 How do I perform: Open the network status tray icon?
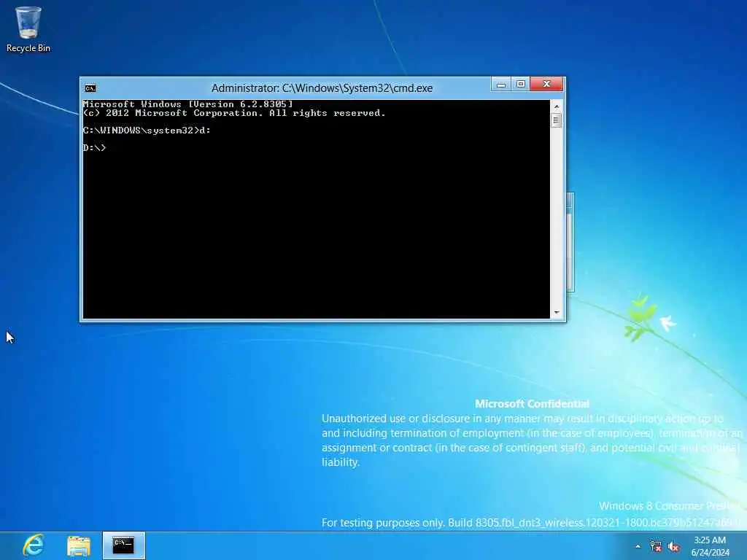tap(656, 546)
